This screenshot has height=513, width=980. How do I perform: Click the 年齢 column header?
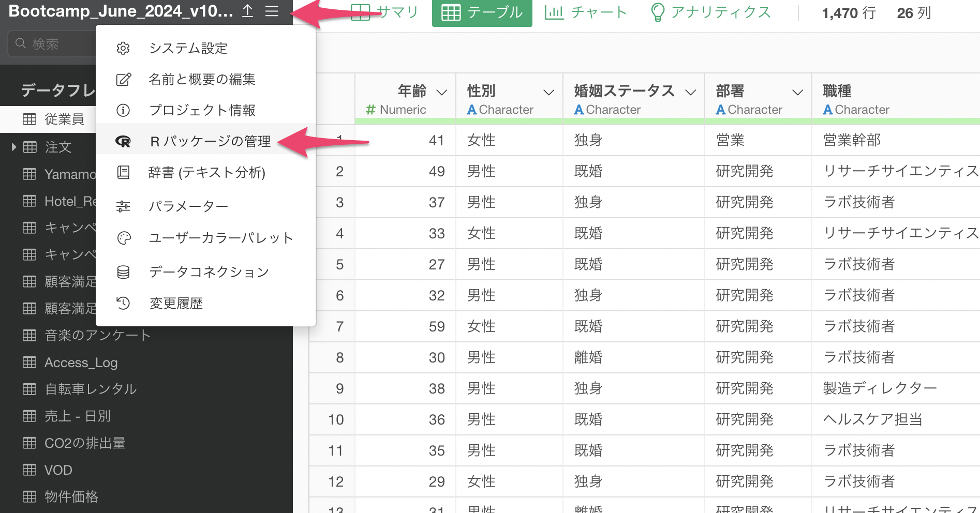(x=406, y=99)
